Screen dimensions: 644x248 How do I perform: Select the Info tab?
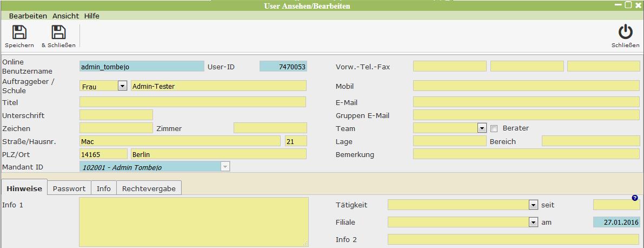[x=104, y=188]
